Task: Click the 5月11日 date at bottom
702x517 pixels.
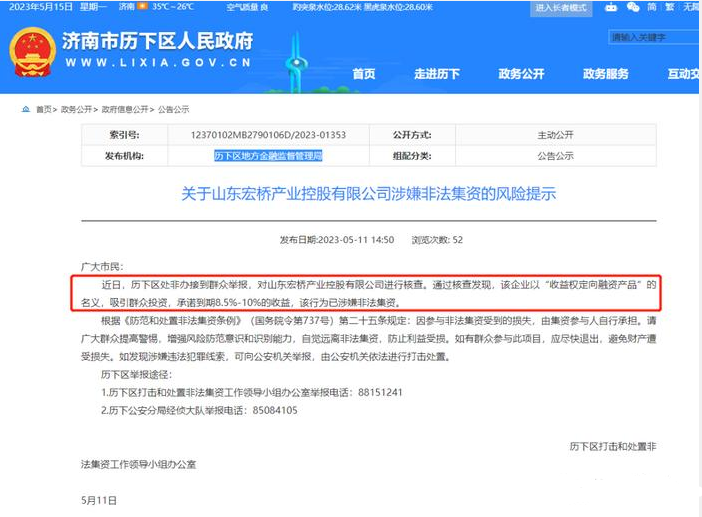Action: tap(99, 500)
